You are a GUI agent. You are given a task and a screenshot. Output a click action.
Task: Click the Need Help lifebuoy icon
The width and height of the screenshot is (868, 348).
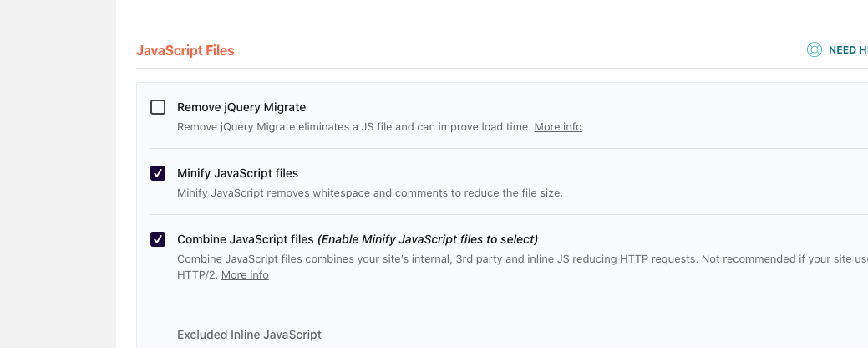pyautogui.click(x=815, y=50)
